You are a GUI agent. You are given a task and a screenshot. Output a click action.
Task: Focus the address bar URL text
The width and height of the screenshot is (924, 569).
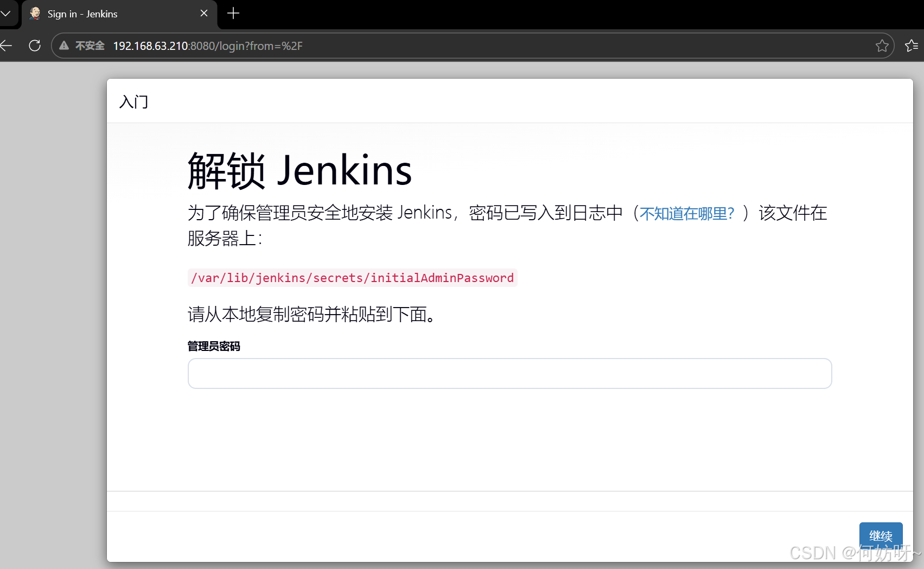(208, 46)
